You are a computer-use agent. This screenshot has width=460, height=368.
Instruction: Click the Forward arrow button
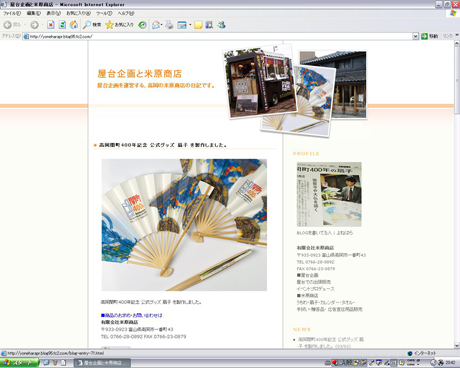[x=34, y=25]
